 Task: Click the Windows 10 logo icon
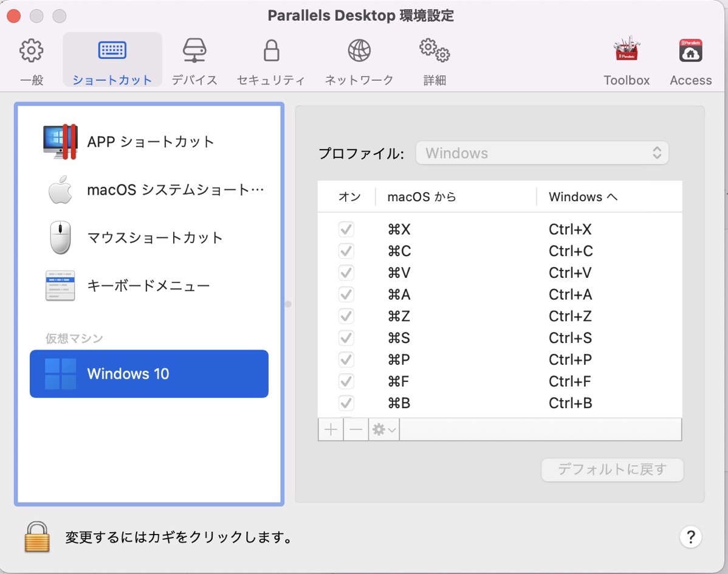pos(60,374)
